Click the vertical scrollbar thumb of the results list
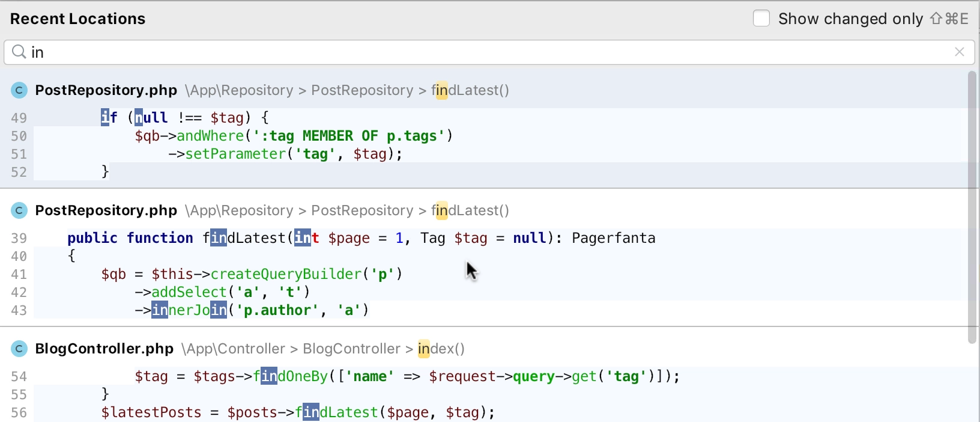Screen dimensions: 980x422 (972, 207)
